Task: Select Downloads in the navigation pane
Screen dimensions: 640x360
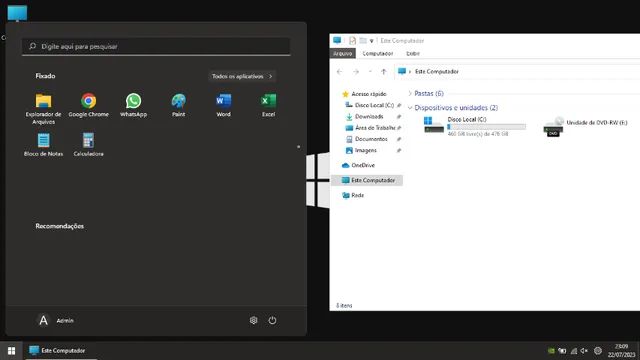Action: click(x=369, y=117)
